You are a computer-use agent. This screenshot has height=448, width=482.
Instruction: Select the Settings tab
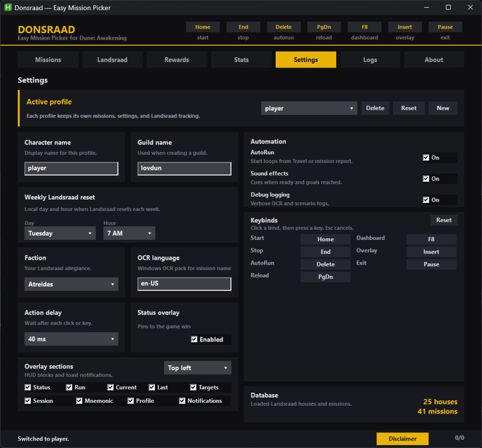click(x=306, y=60)
